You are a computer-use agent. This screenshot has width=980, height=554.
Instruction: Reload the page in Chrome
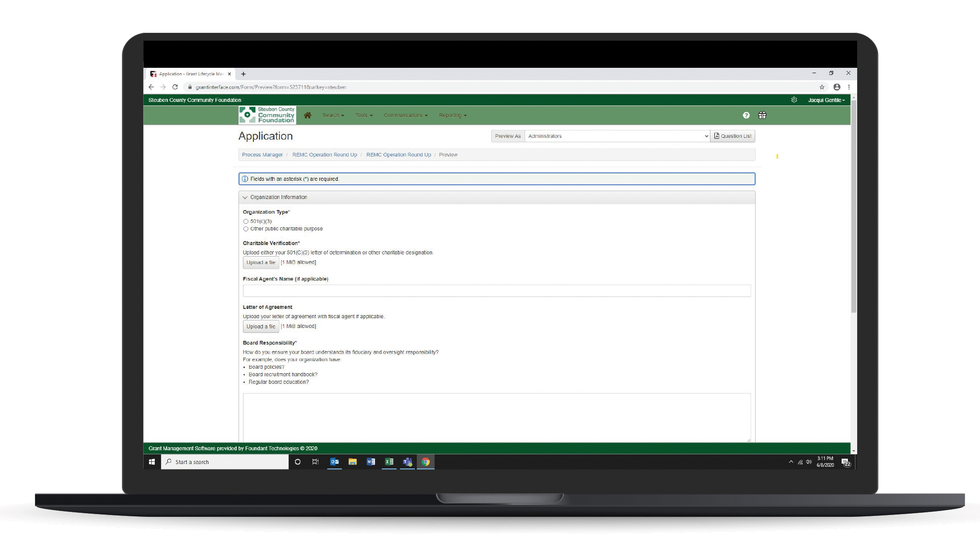175,87
